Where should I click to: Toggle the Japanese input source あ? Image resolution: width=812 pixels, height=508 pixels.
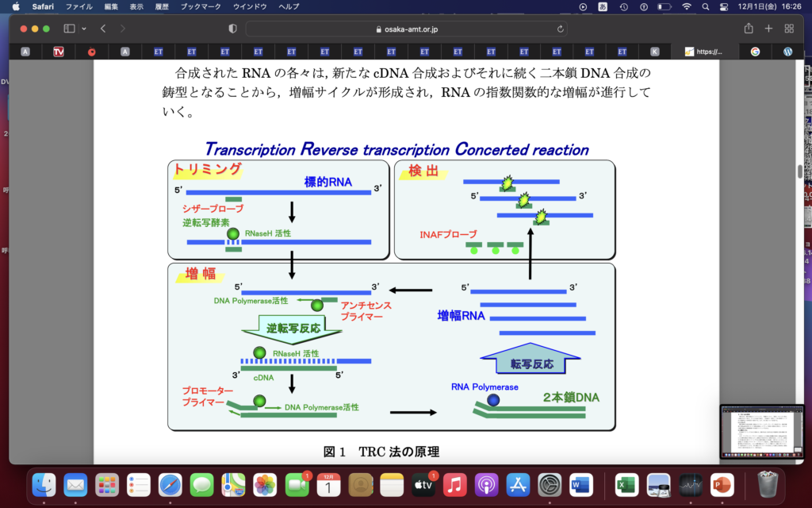pos(603,6)
